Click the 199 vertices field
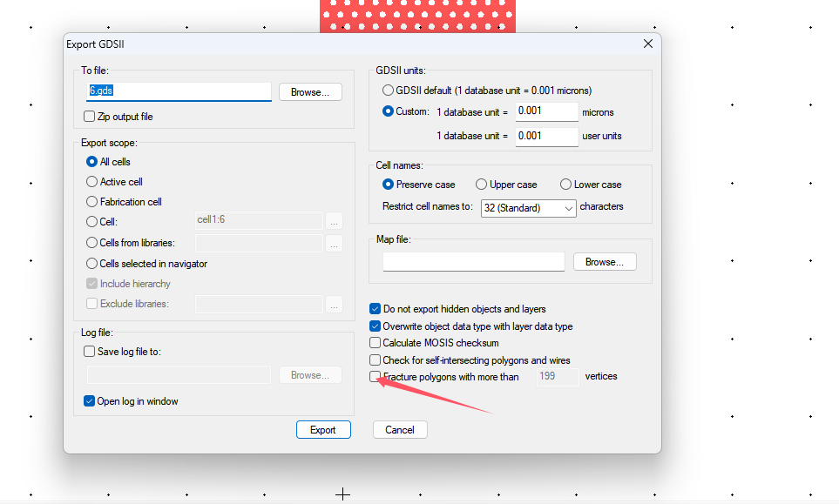The image size is (839, 504). 558,376
